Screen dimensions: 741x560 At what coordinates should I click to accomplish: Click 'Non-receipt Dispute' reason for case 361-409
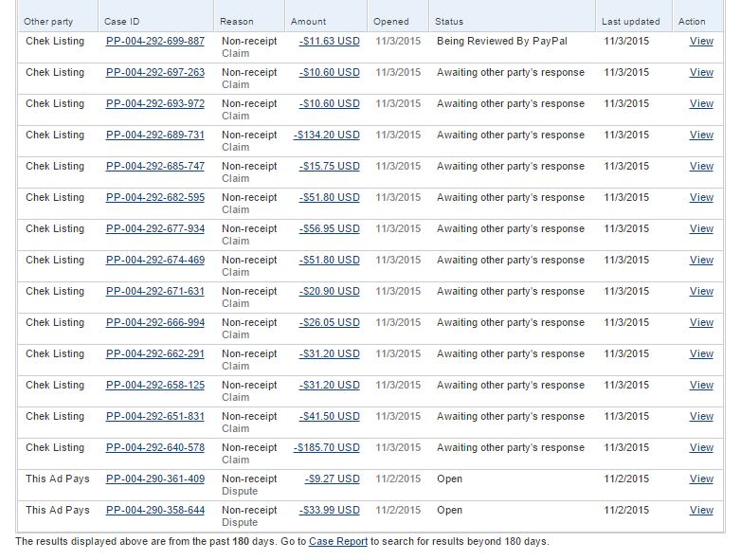click(x=249, y=484)
